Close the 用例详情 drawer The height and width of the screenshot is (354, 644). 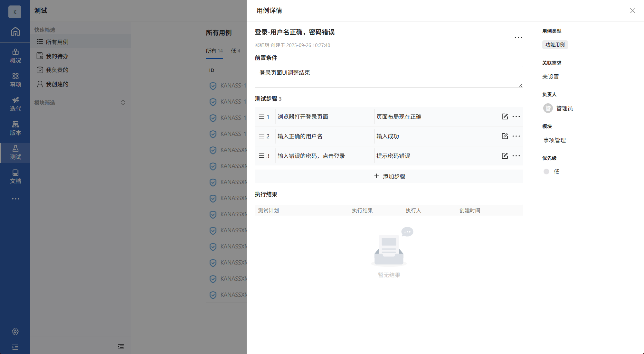tap(632, 11)
